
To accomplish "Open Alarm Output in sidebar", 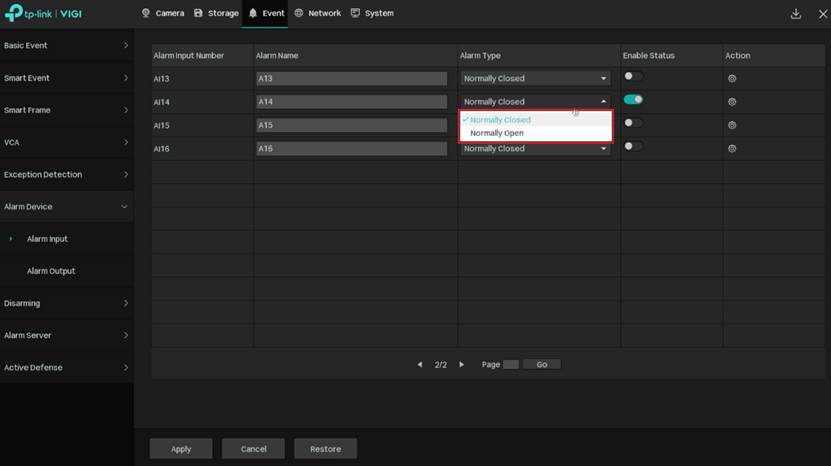I will (x=51, y=271).
